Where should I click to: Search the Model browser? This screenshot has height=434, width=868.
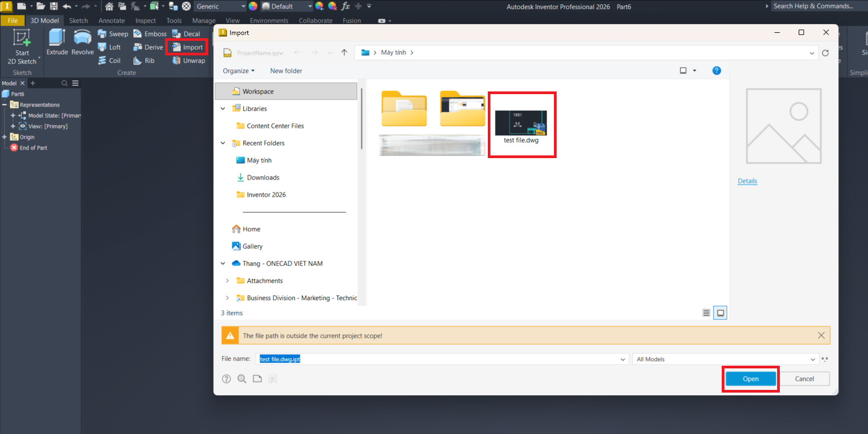[65, 83]
